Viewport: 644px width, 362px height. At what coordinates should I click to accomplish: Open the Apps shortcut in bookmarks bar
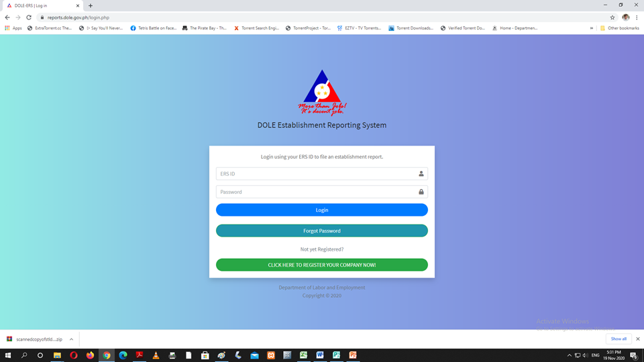click(13, 28)
